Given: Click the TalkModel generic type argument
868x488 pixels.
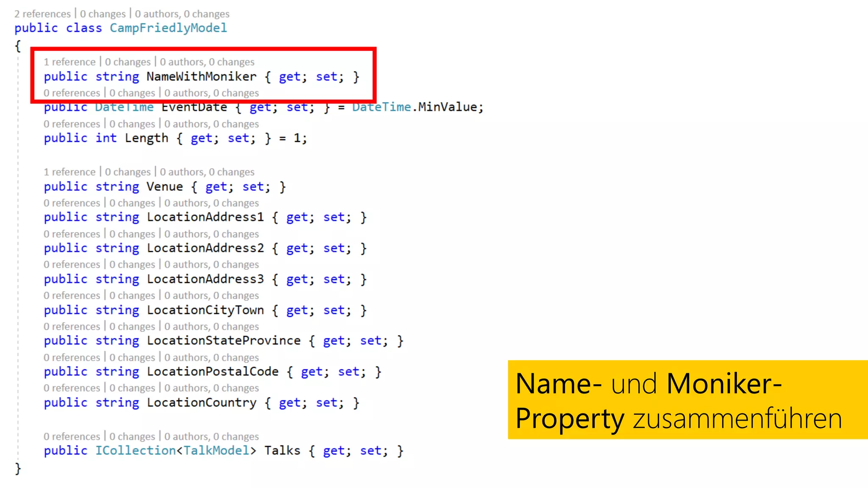Looking at the screenshot, I should [216, 450].
